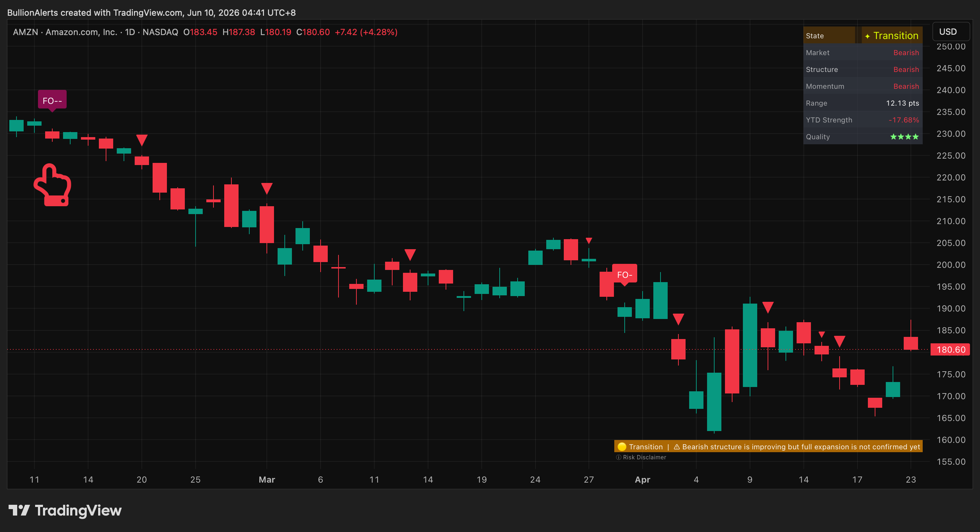Select the red FO- signal label
This screenshot has width=980, height=532.
coord(624,275)
